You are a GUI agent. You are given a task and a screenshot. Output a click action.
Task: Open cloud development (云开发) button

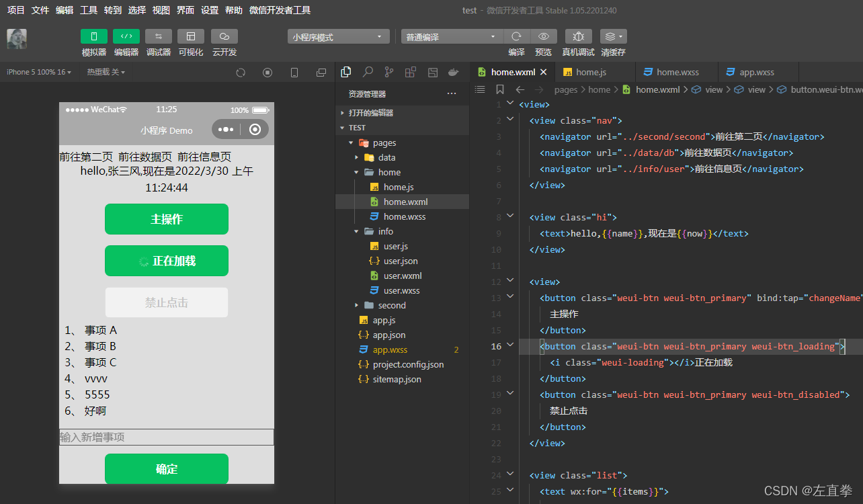pyautogui.click(x=224, y=36)
